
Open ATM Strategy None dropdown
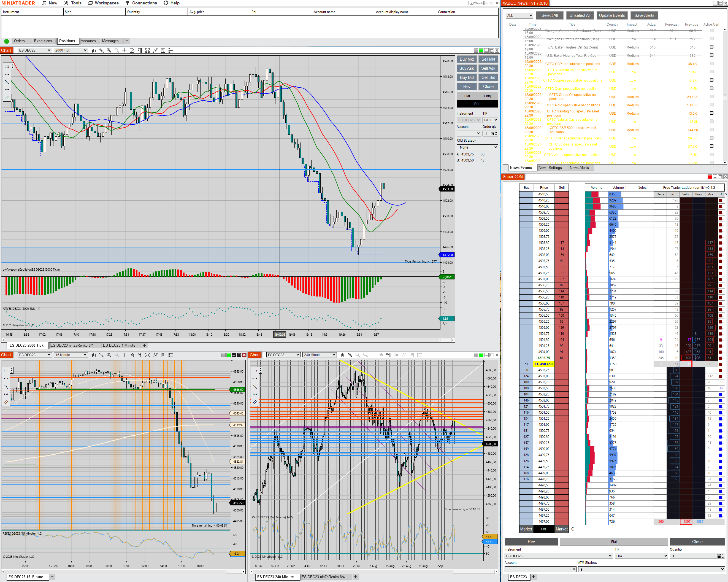(x=477, y=147)
